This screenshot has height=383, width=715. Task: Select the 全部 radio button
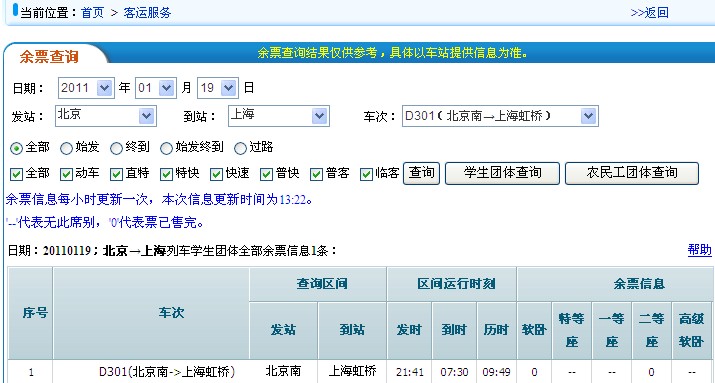click(x=16, y=149)
